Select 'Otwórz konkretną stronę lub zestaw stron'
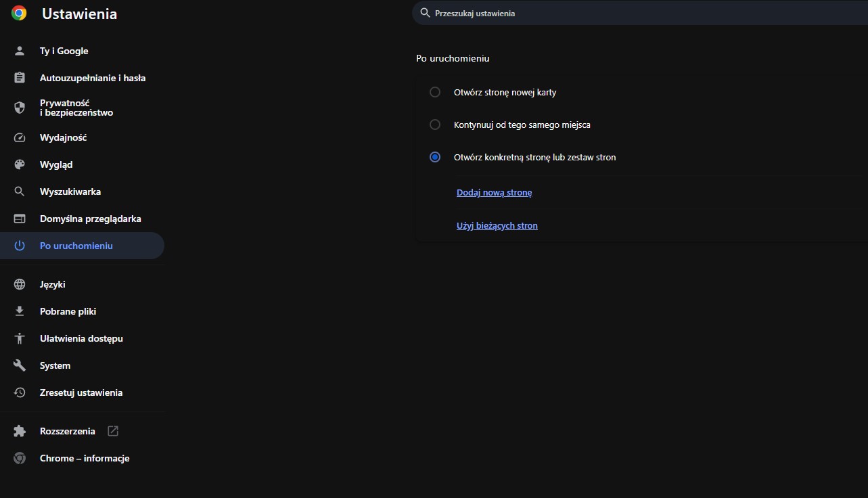The height and width of the screenshot is (498, 868). [x=435, y=157]
